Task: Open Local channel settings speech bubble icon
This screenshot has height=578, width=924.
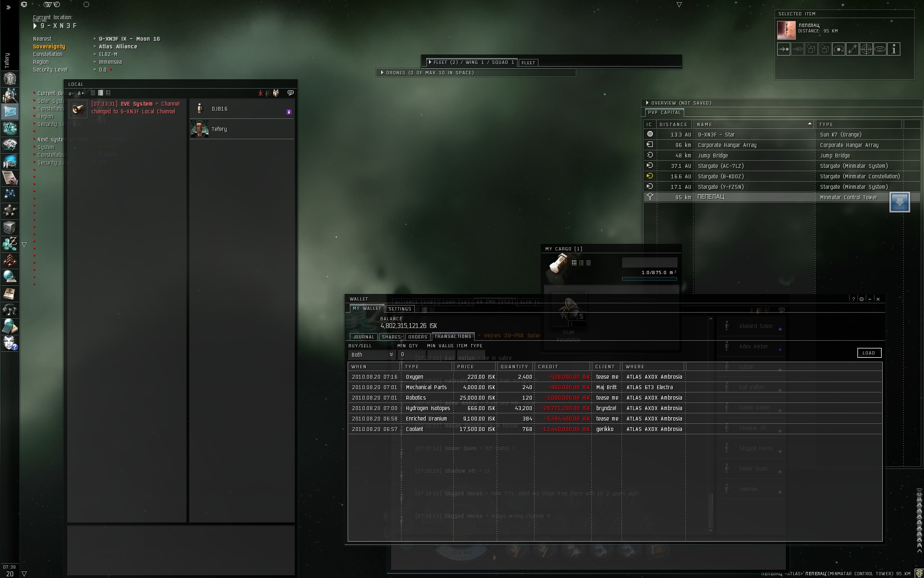Action: 290,93
